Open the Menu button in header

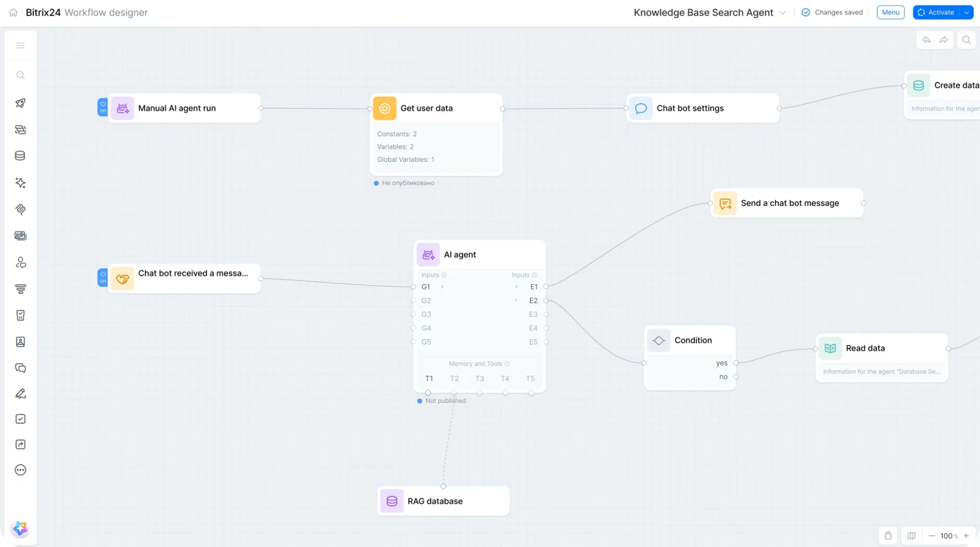tap(891, 12)
